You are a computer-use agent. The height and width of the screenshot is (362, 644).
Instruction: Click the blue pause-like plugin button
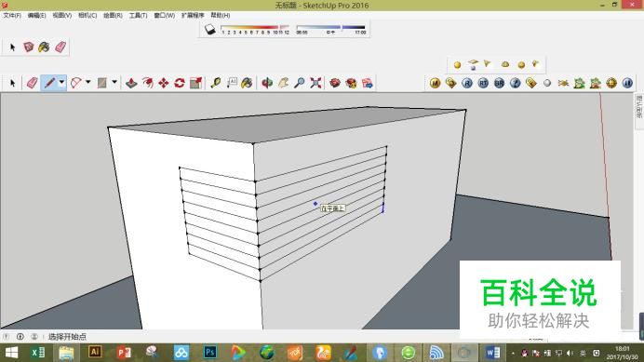tap(627, 84)
